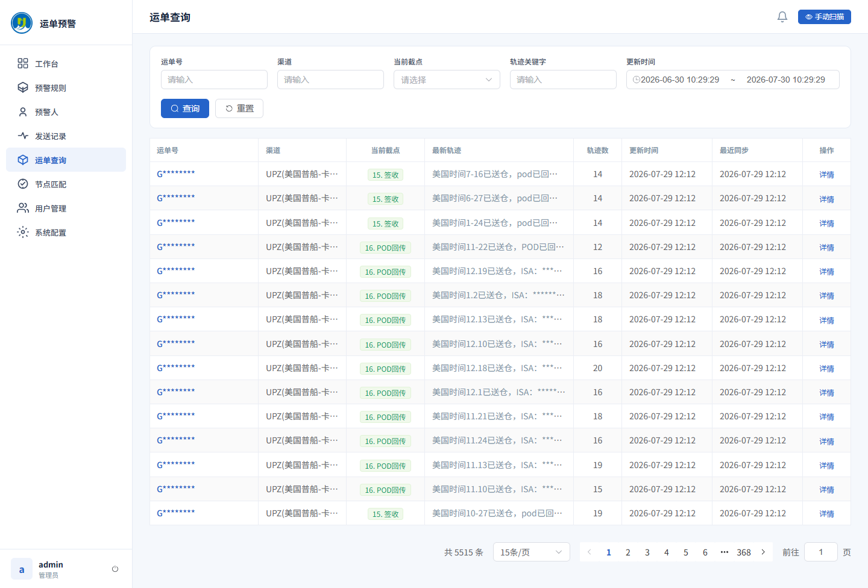This screenshot has height=588, width=868.
Task: Open 系统配置 settings
Action: pos(66,233)
